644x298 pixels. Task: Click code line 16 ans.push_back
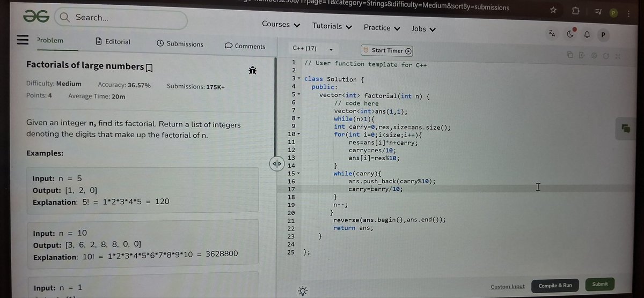pyautogui.click(x=392, y=181)
